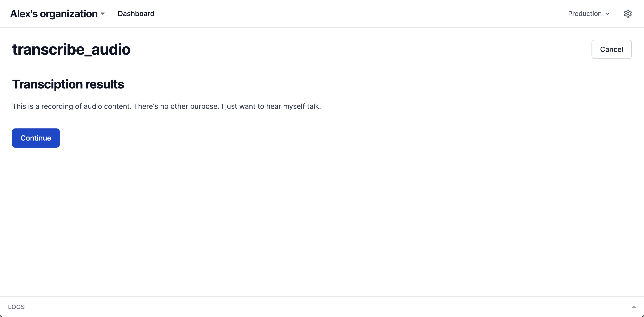Click the text "I just want to hear myself talk."

pos(271,106)
